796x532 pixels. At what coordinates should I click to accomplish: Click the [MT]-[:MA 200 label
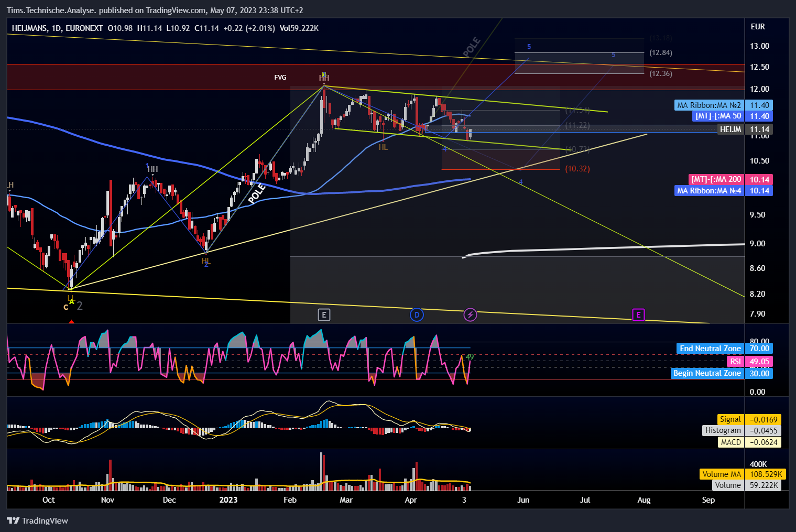click(731, 179)
